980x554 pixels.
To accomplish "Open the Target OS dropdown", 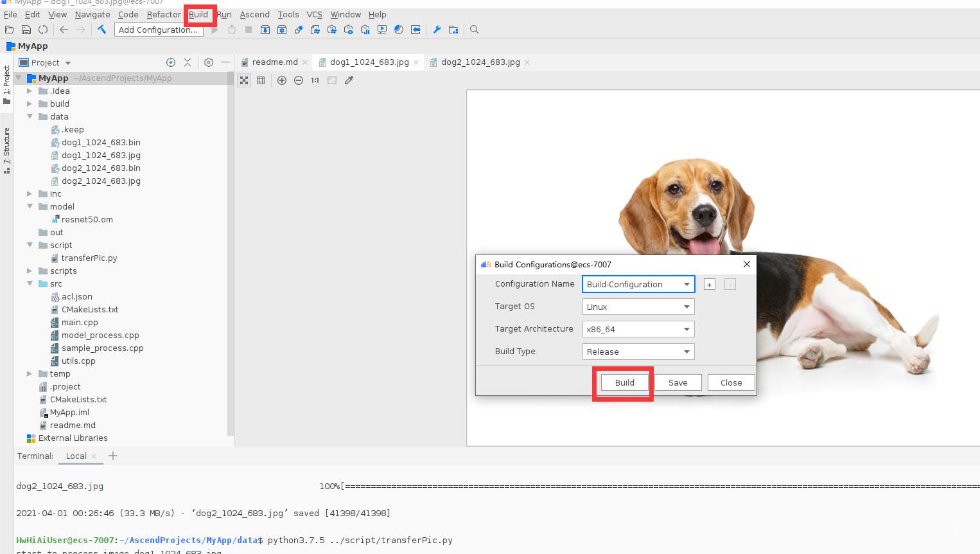I will (x=638, y=307).
